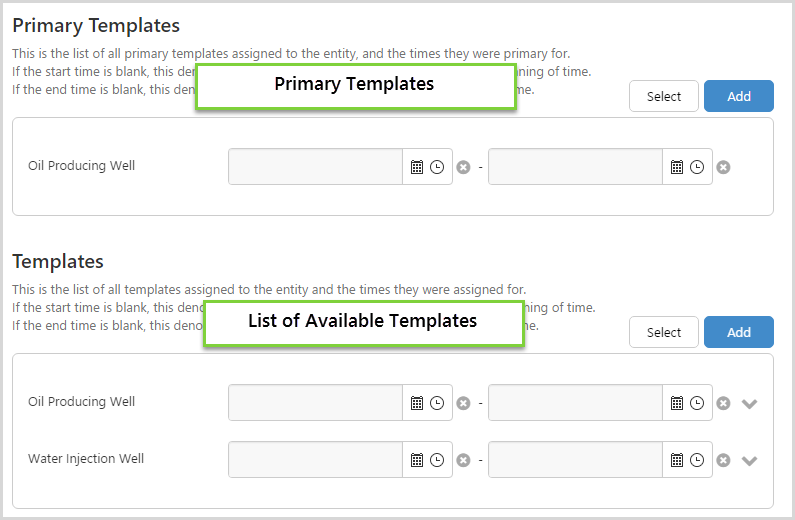This screenshot has height=520, width=795.
Task: Clear primary Oil Producing Well start time
Action: pyautogui.click(x=463, y=167)
